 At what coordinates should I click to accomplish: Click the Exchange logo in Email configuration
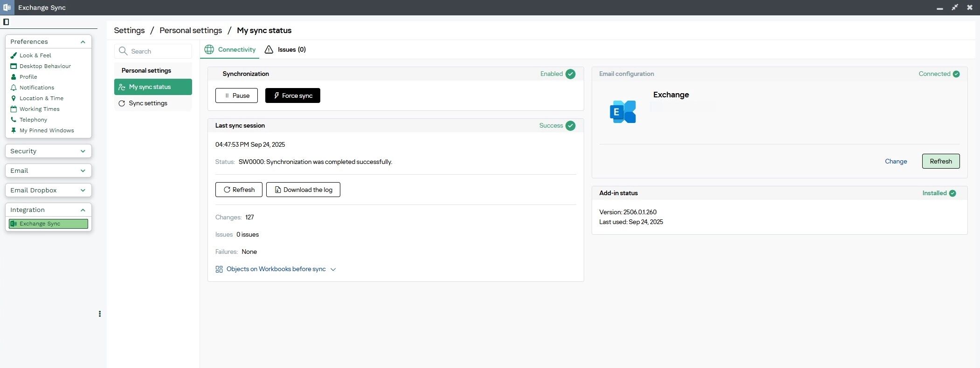pos(622,112)
